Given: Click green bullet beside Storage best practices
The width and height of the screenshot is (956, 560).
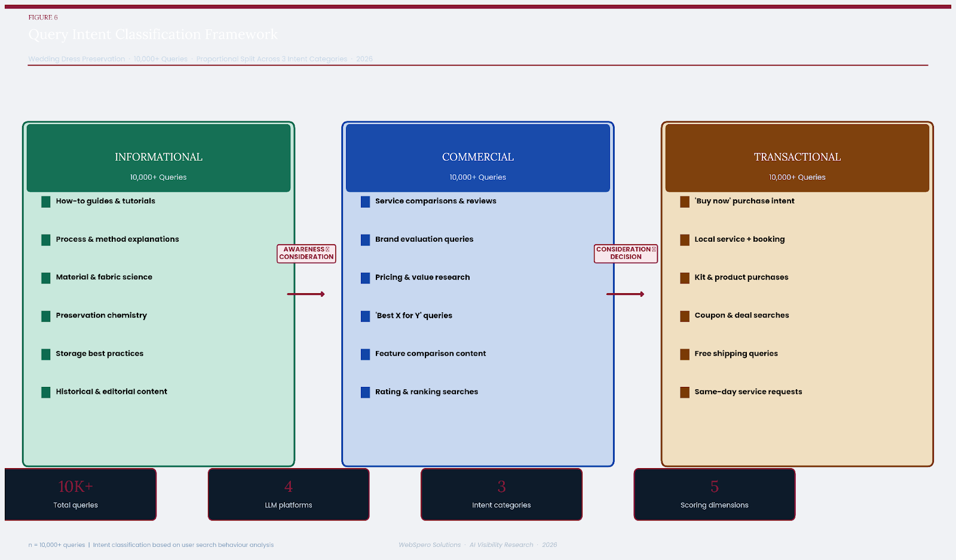Looking at the screenshot, I should (x=46, y=355).
